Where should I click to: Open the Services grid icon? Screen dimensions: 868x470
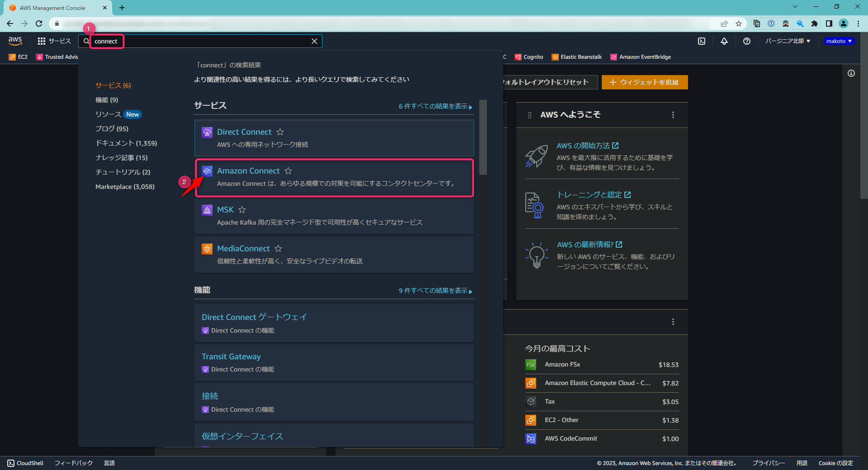(41, 41)
